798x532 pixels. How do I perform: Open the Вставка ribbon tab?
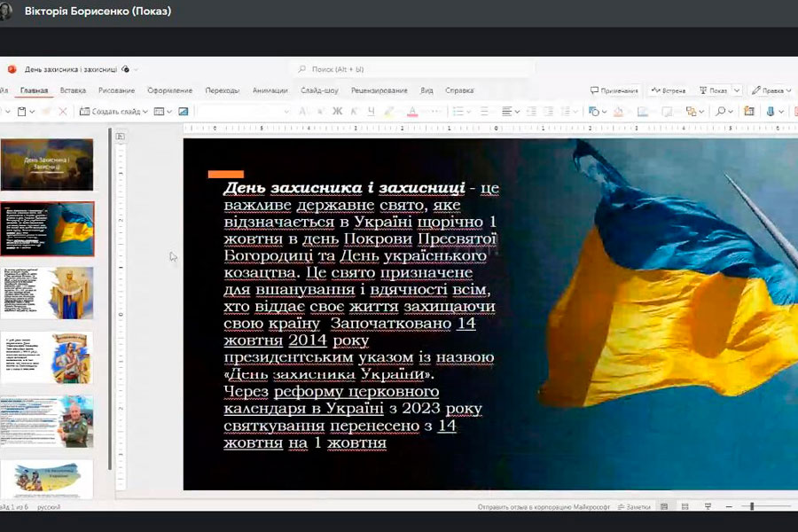73,90
